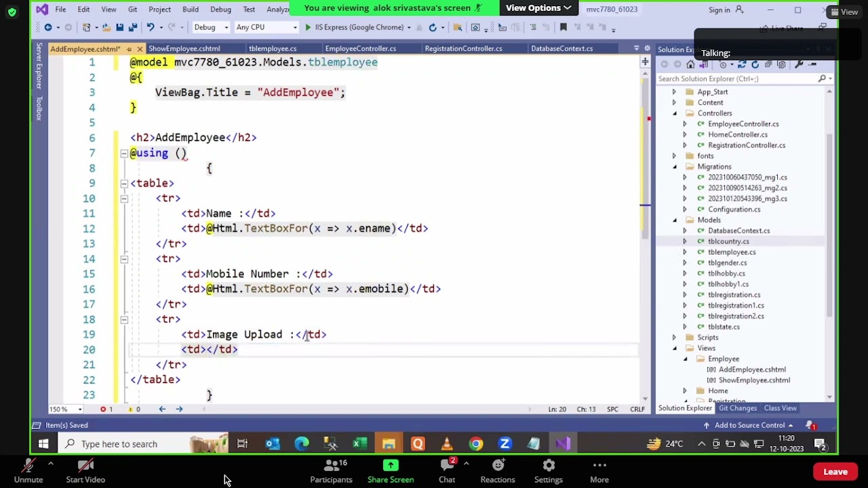The image size is (868, 488).
Task: Click the Save file toolbar icon
Action: click(x=119, y=27)
